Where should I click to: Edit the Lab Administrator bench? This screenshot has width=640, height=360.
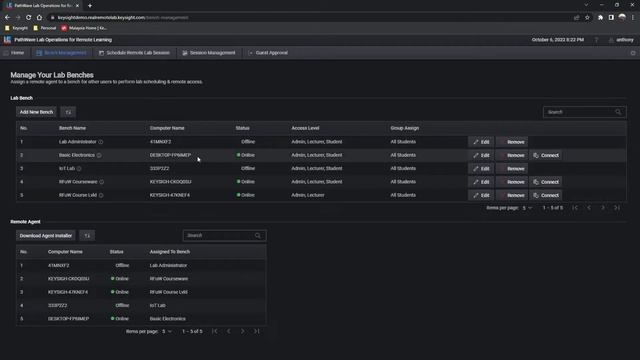tap(481, 142)
